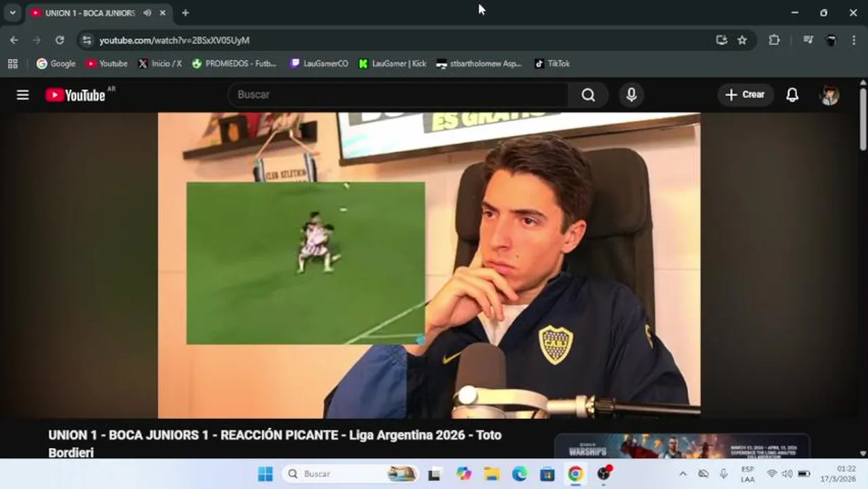Click the microphone tray icon
The image size is (868, 489).
point(724,474)
